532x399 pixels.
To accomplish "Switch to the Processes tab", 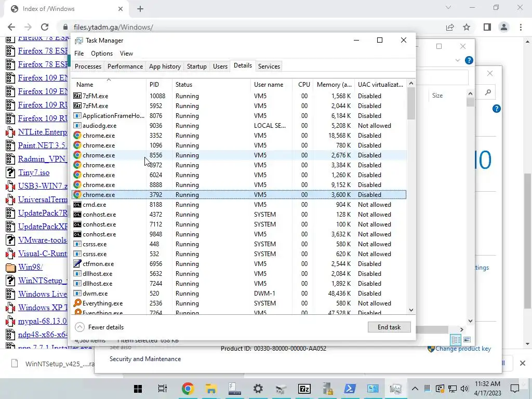I will (88, 66).
